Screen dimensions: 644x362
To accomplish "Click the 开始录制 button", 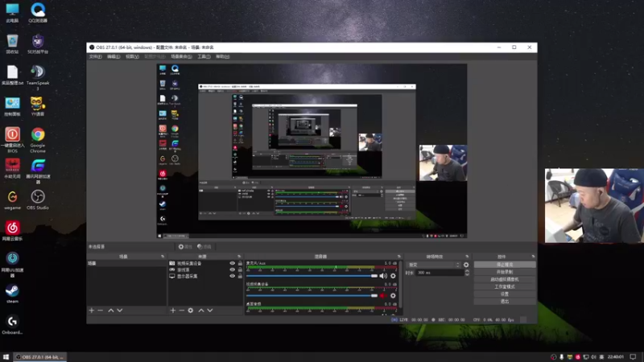I will 505,272.
